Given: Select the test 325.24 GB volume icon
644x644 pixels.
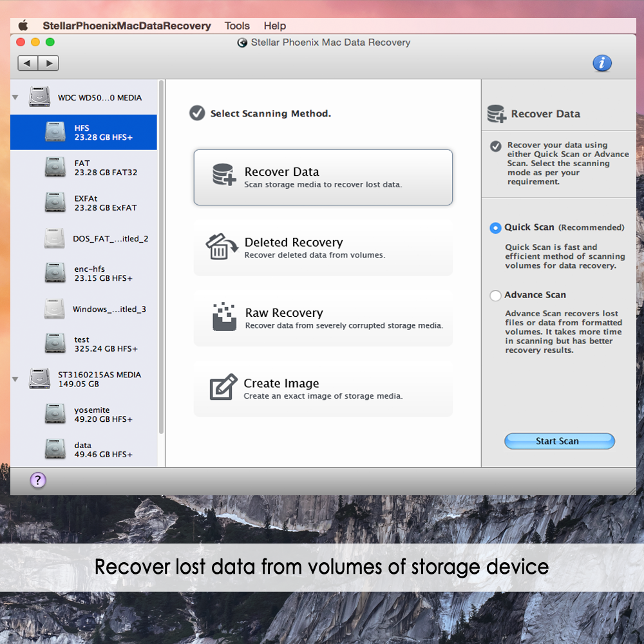Looking at the screenshot, I should pos(55,343).
